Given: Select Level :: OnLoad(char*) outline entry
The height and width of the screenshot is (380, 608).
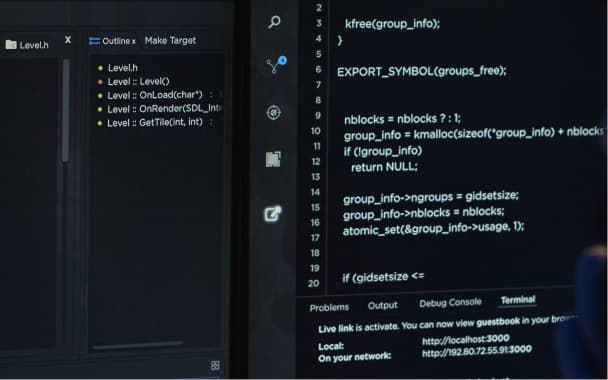Looking at the screenshot, I should pos(155,95).
